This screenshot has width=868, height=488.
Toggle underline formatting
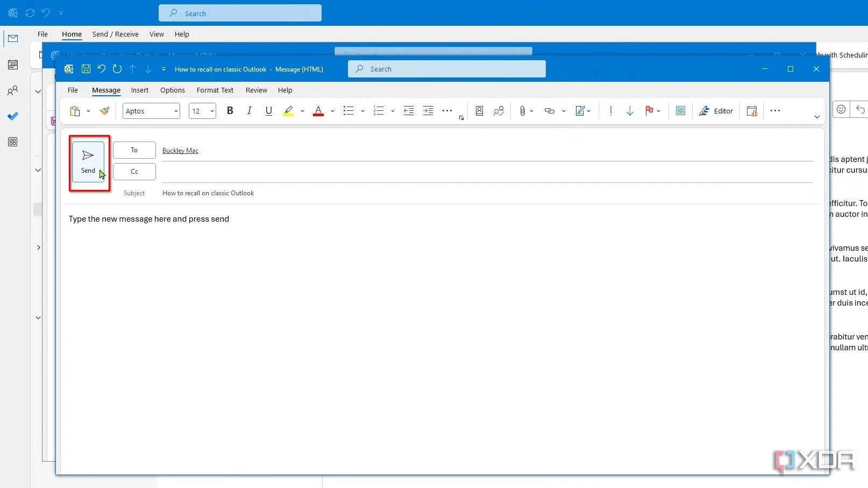point(269,111)
